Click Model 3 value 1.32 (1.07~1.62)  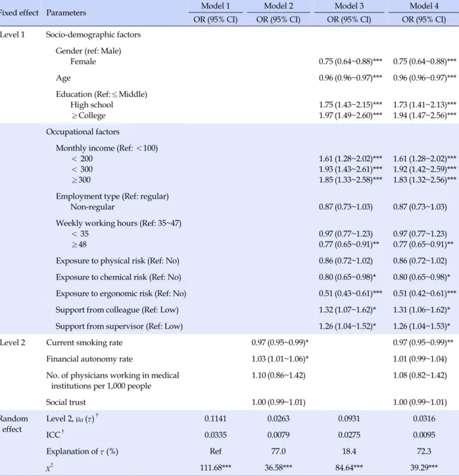(347, 310)
